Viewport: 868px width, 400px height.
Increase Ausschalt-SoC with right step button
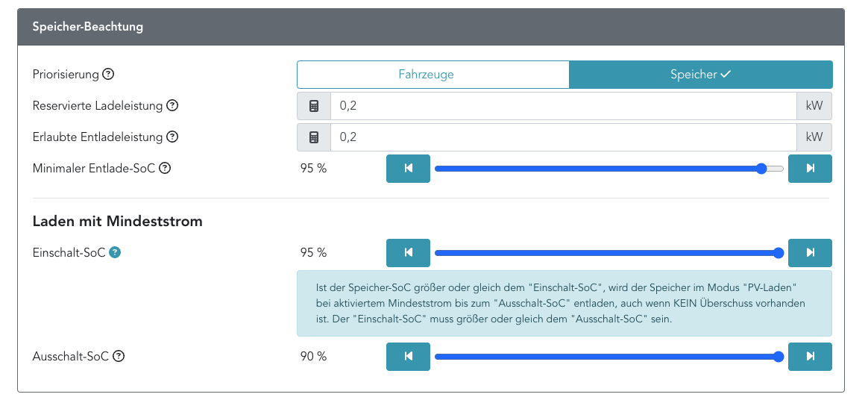(810, 357)
